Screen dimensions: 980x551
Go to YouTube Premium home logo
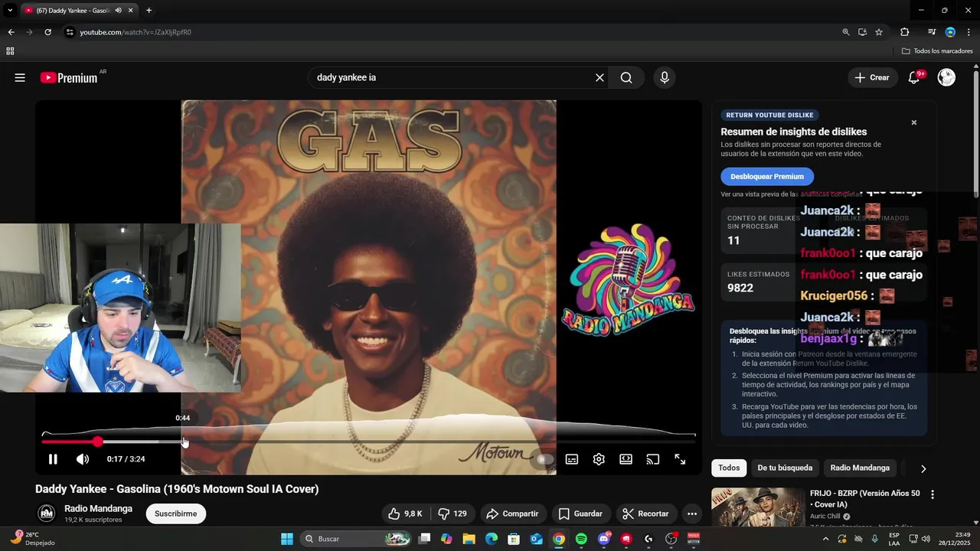[69, 77]
